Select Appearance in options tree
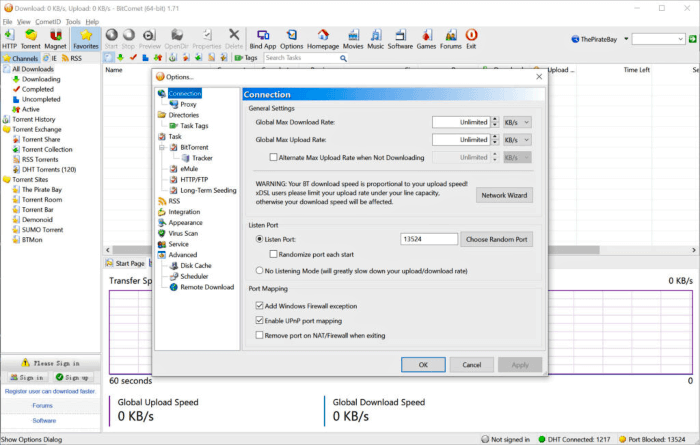Image resolution: width=700 pixels, height=445 pixels. (x=185, y=223)
